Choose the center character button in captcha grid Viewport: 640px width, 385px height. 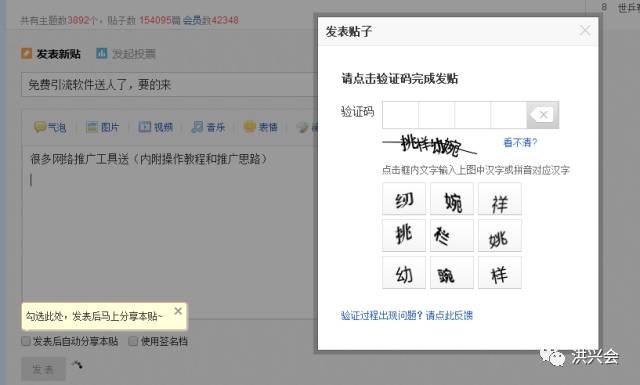(x=452, y=236)
